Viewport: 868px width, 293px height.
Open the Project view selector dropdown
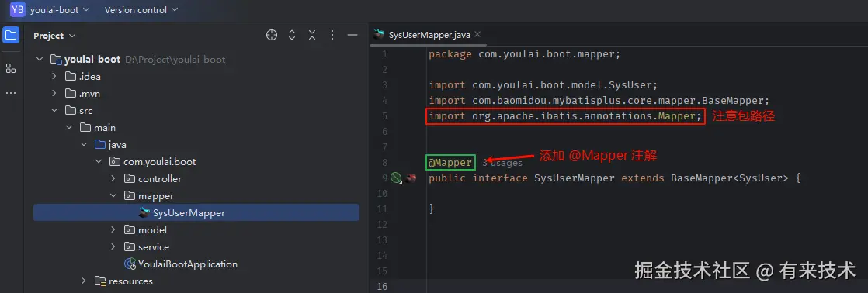tap(54, 36)
